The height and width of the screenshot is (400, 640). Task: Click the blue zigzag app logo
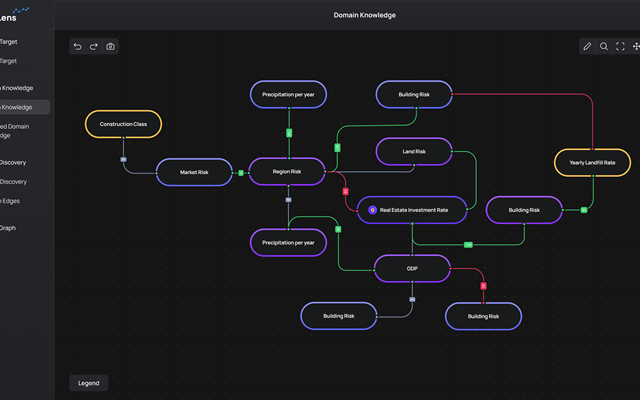click(21, 10)
